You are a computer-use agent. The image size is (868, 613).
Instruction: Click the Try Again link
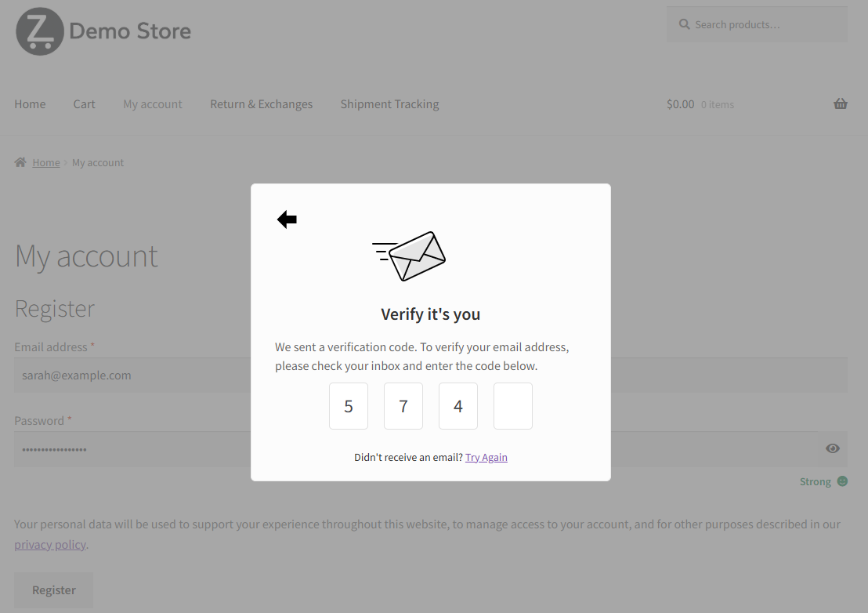pos(486,457)
